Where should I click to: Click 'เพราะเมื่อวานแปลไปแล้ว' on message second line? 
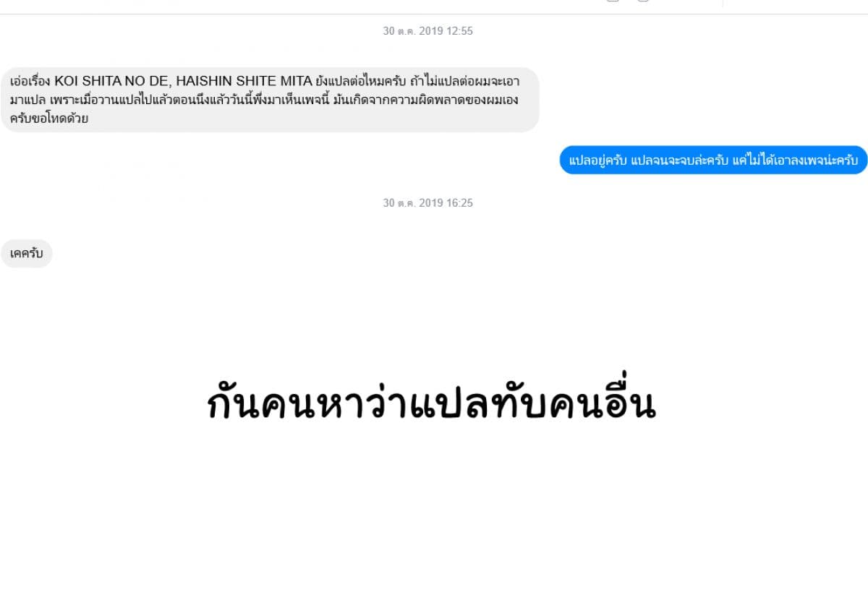[95, 100]
